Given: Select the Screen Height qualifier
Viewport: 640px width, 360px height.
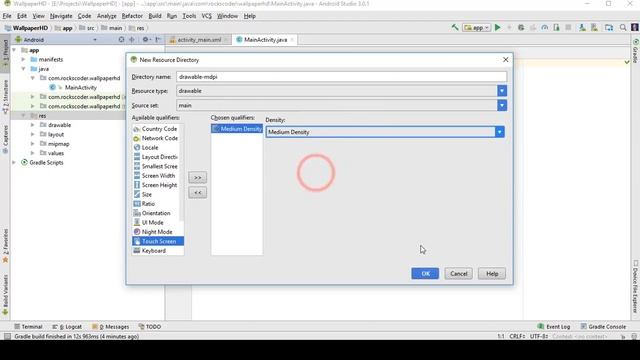Looking at the screenshot, I should (158, 185).
